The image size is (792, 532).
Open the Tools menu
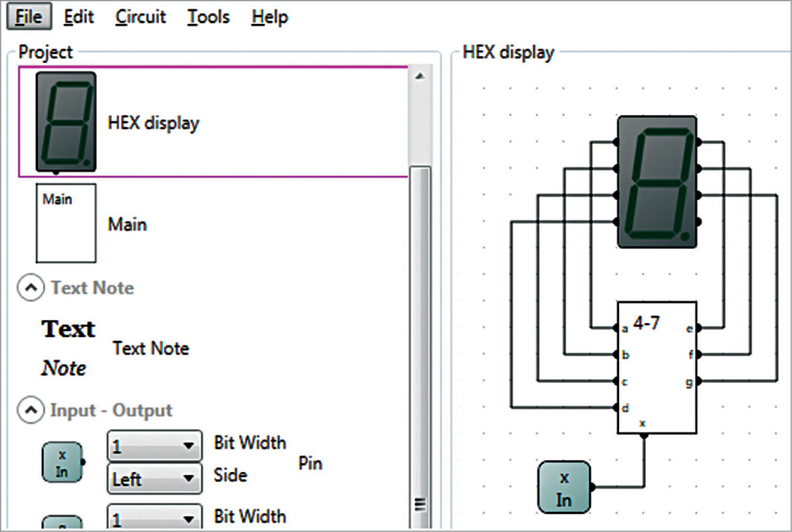208,16
